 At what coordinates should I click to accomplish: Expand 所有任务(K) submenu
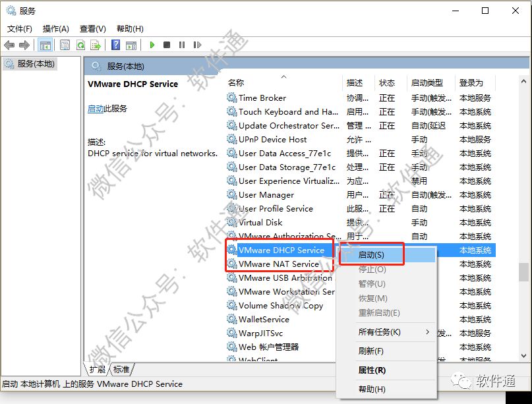[x=388, y=332]
